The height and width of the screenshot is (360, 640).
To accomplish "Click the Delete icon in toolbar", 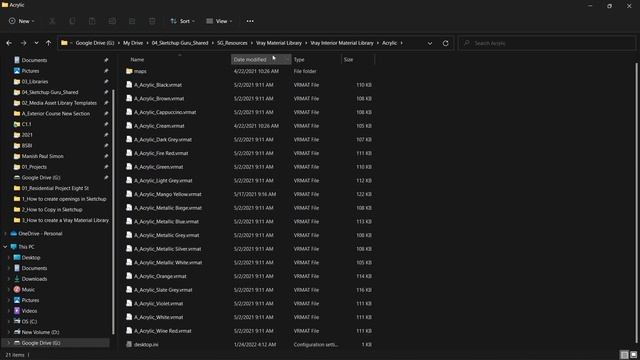I will pyautogui.click(x=152, y=21).
